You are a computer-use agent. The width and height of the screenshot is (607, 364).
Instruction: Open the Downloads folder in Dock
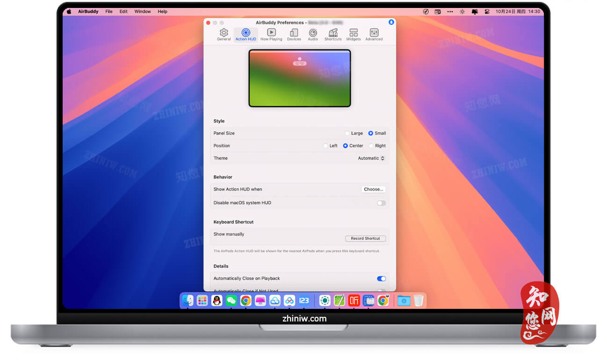click(404, 300)
